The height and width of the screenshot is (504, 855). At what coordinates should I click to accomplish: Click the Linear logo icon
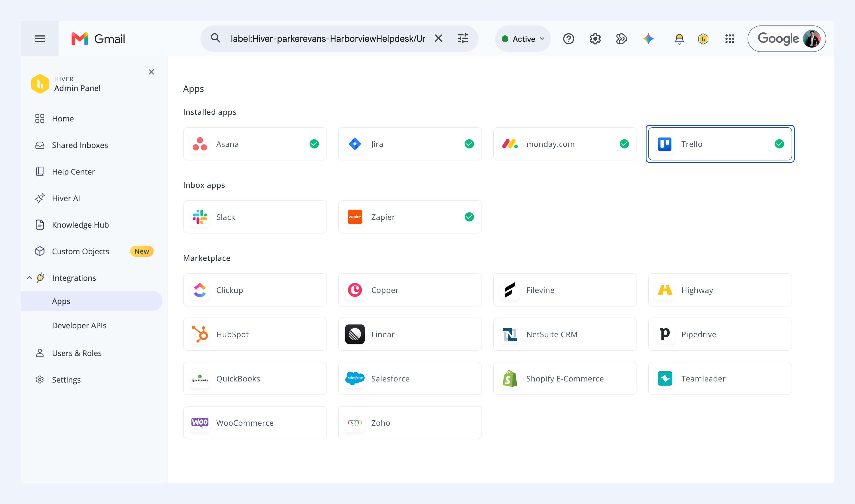355,334
